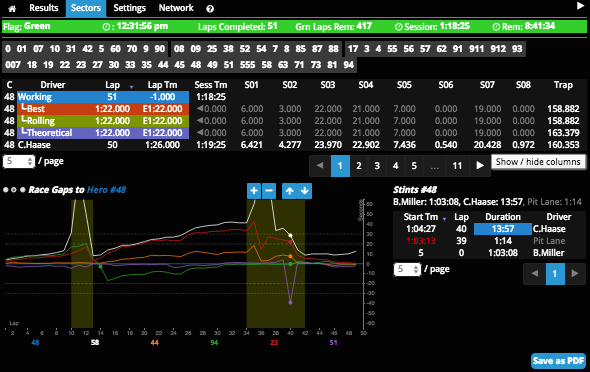Click the play arrow at top right
The height and width of the screenshot is (372, 590).
[x=580, y=6]
